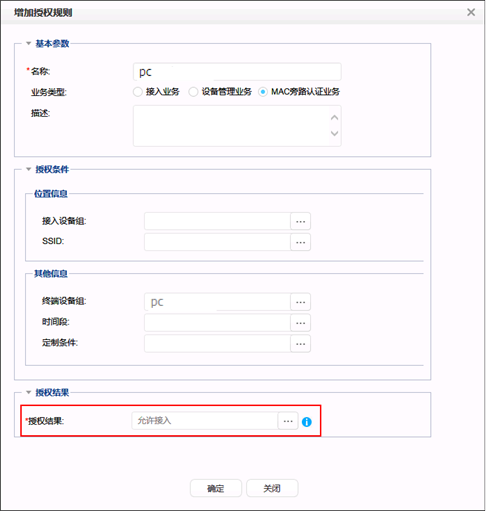The image size is (486, 512).
Task: Click the 终端设备组 field showing pc
Action: [x=217, y=302]
